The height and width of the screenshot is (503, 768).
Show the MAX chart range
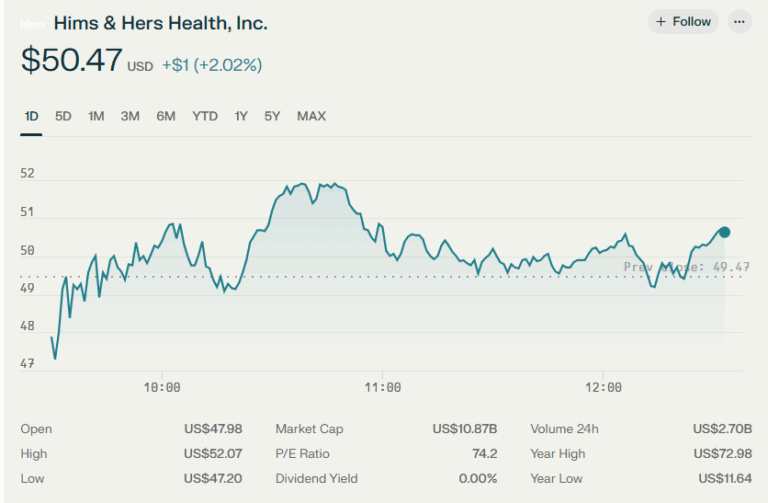tap(312, 116)
